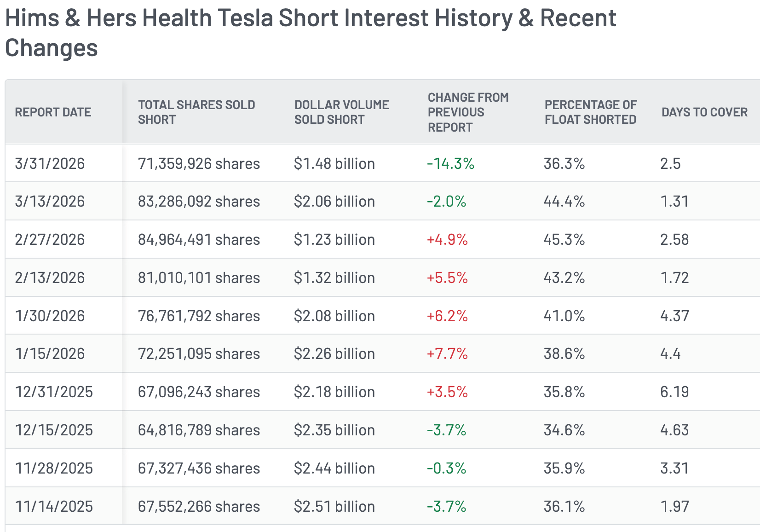Click the +4.9% change value
760x532 pixels.
[x=447, y=240]
